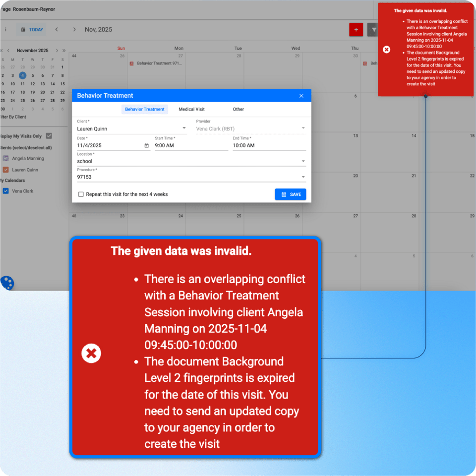The width and height of the screenshot is (476, 476).
Task: Switch to the Medical Visit tab
Action: 192,109
